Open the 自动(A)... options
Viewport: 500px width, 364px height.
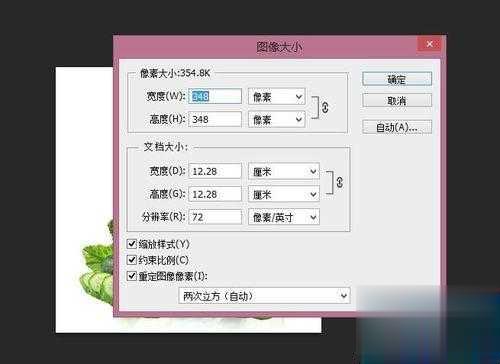click(397, 127)
